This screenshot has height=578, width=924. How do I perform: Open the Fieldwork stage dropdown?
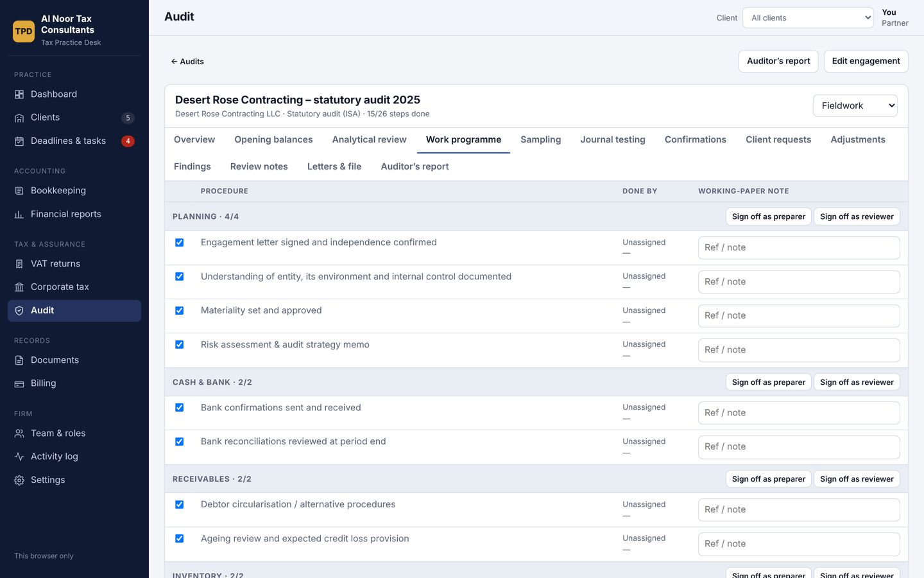[x=855, y=106]
